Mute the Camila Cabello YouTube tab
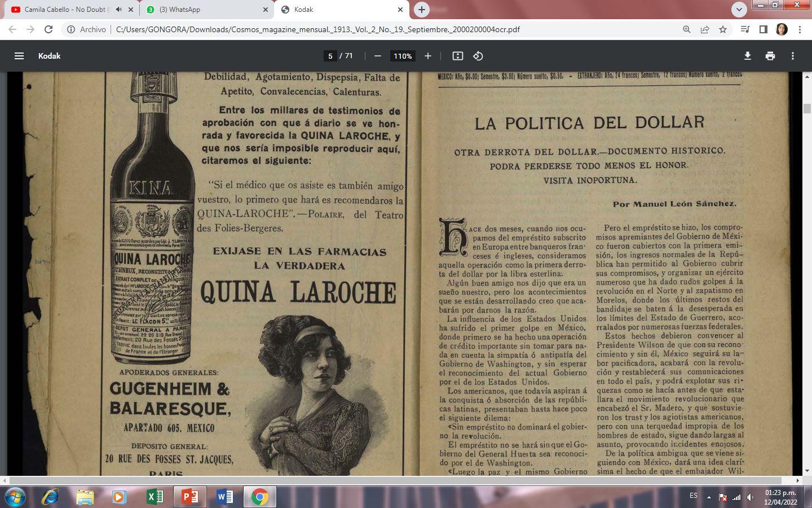Screen dimensions: 812x508 [x=118, y=10]
